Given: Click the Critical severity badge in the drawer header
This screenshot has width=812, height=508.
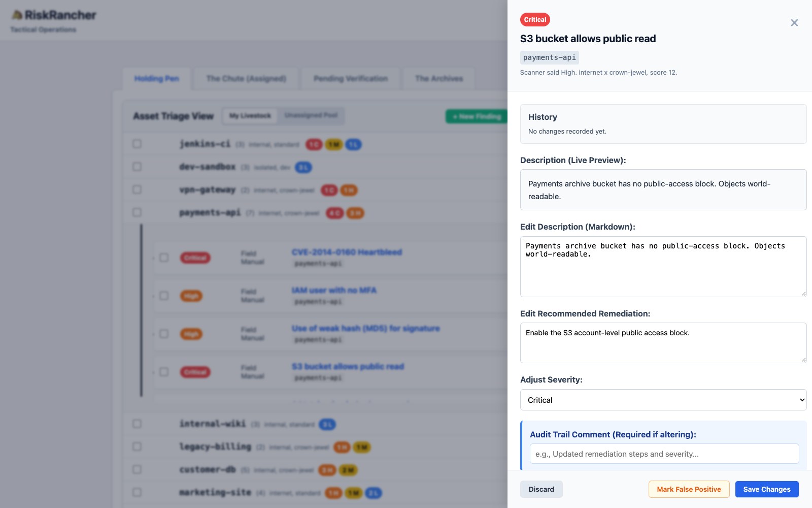Looking at the screenshot, I should 535,20.
